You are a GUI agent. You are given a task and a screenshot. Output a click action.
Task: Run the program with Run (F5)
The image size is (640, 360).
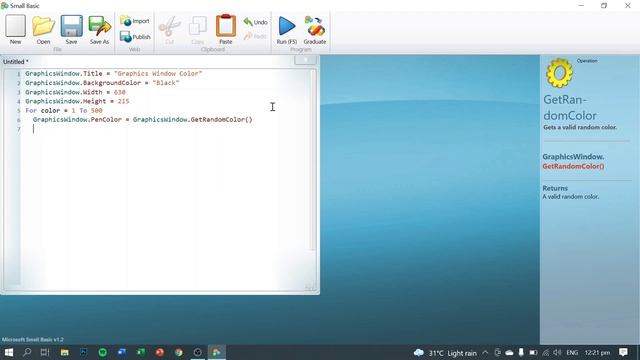pos(287,29)
